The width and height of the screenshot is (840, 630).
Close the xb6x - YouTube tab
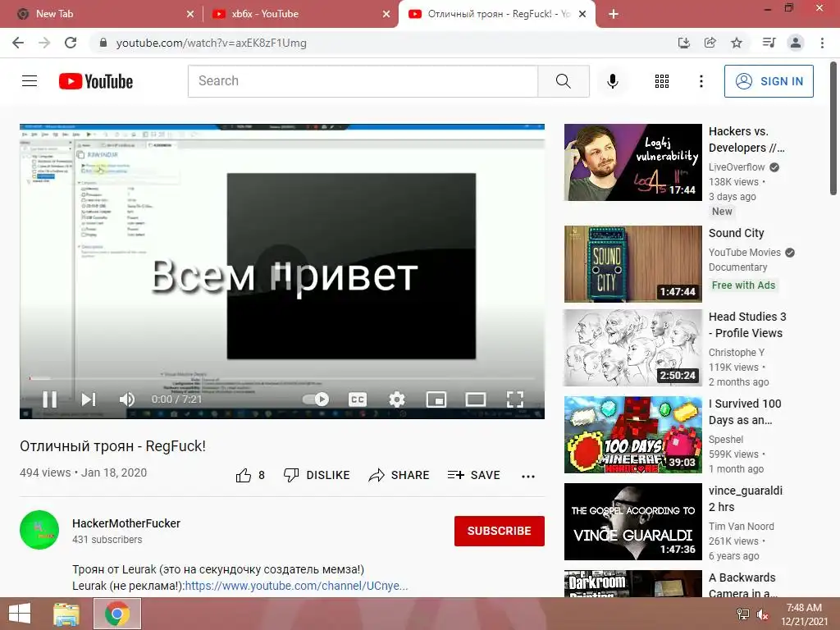click(x=386, y=14)
